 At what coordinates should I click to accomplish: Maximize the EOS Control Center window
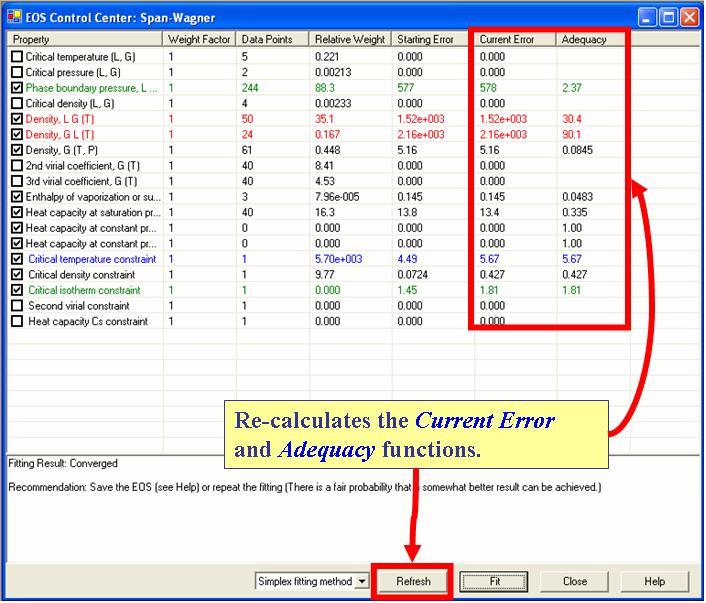coord(671,17)
